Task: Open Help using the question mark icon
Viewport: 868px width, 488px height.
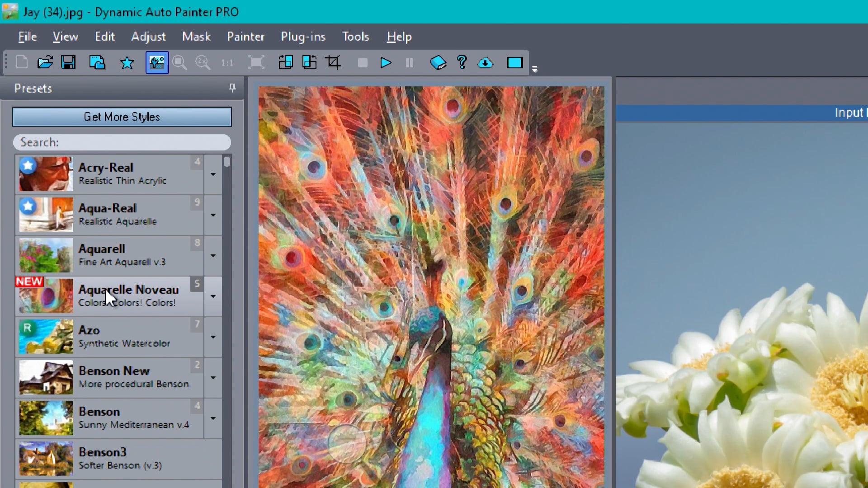Action: pyautogui.click(x=461, y=62)
